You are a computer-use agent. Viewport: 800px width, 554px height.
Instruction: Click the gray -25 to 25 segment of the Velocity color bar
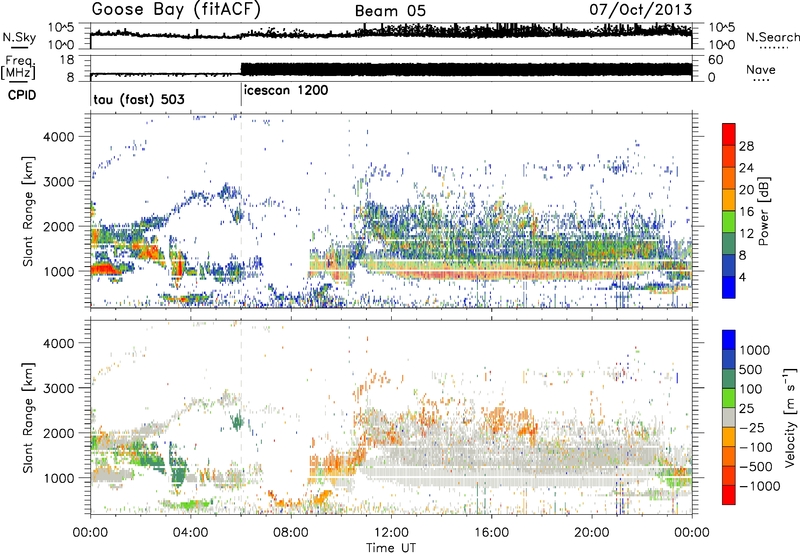coord(729,418)
